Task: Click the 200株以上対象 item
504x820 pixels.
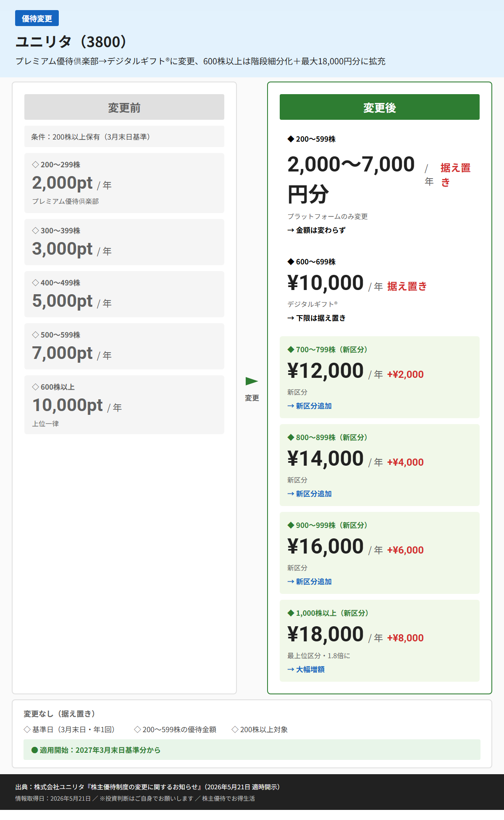Action: [x=260, y=730]
